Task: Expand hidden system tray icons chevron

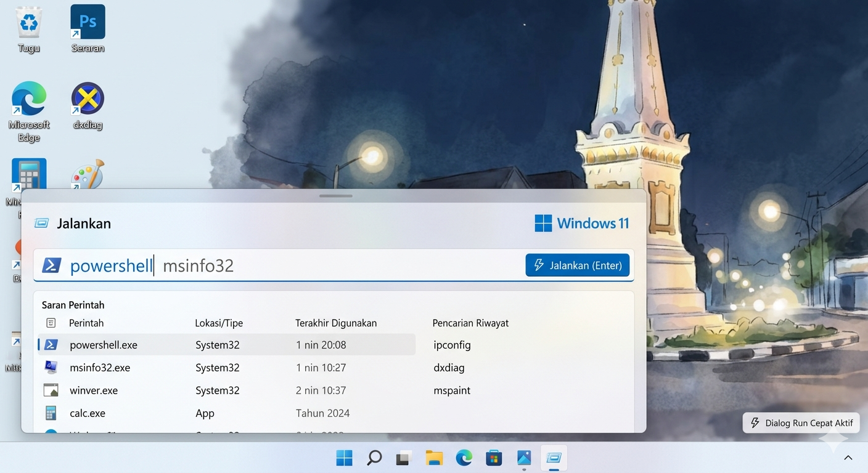Action: pos(848,458)
